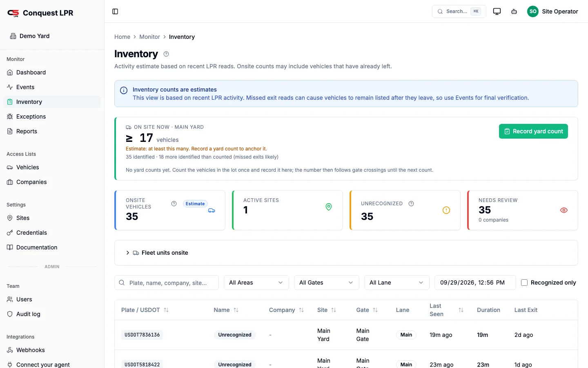This screenshot has height=368, width=588.
Task: Enable the Recognized only checkbox
Action: pyautogui.click(x=524, y=283)
